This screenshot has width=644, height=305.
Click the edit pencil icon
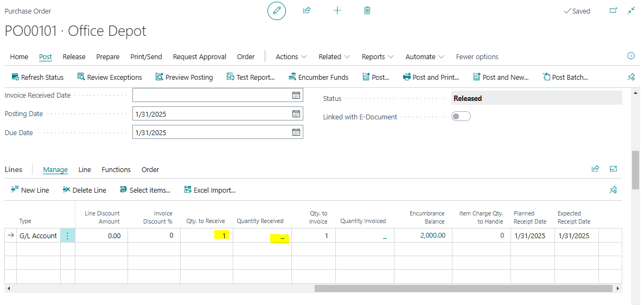276,11
